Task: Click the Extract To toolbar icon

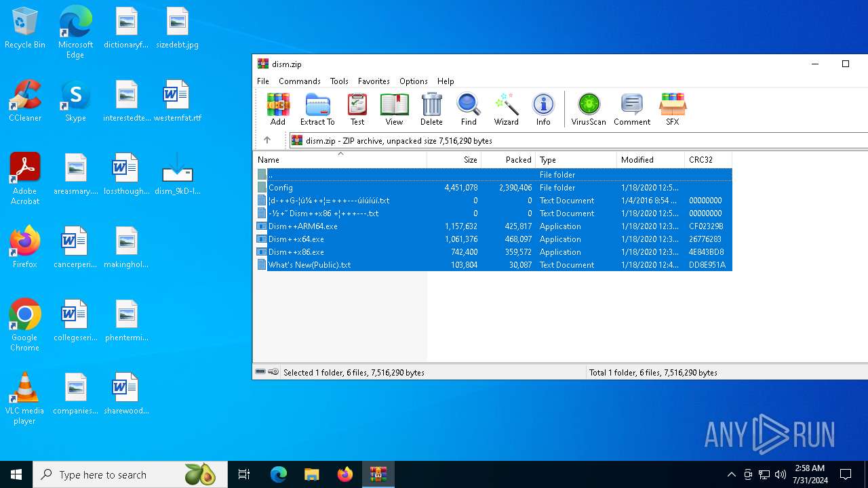Action: (x=317, y=110)
